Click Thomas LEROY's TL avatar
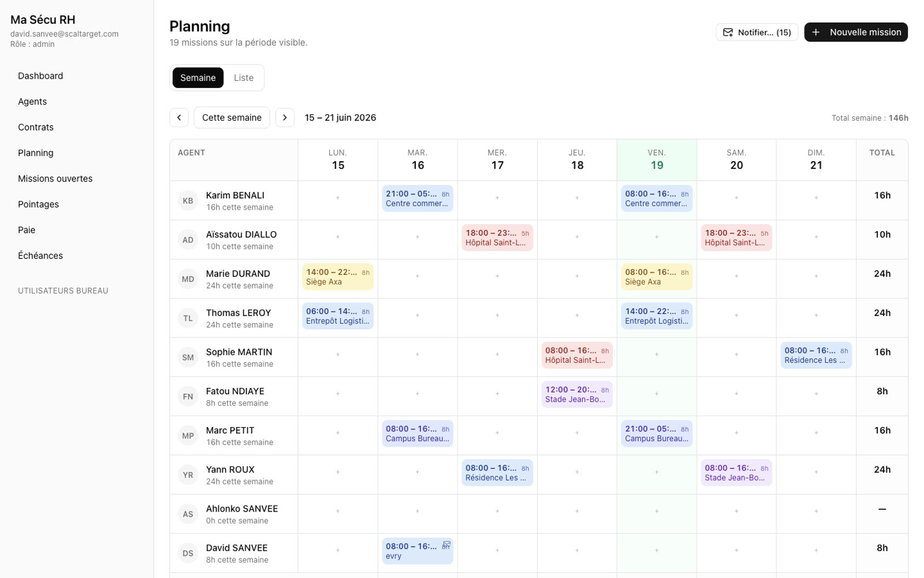Screen dimensions: 924x578 point(188,318)
